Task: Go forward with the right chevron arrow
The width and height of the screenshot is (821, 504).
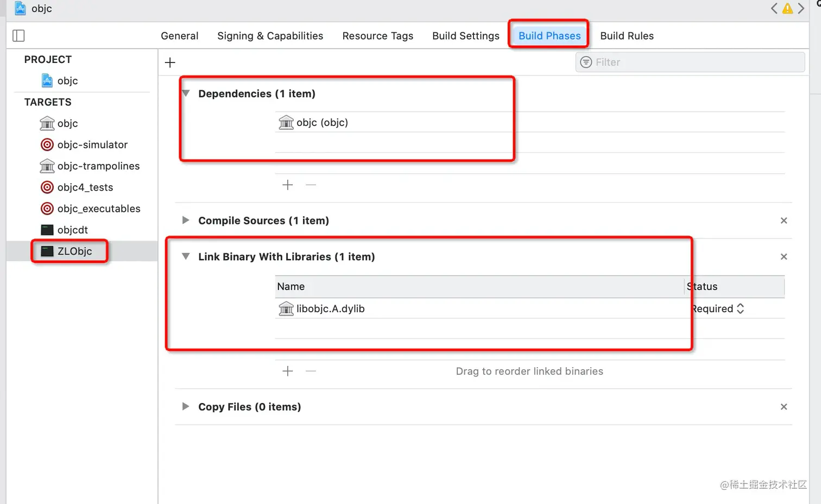Action: pyautogui.click(x=801, y=8)
